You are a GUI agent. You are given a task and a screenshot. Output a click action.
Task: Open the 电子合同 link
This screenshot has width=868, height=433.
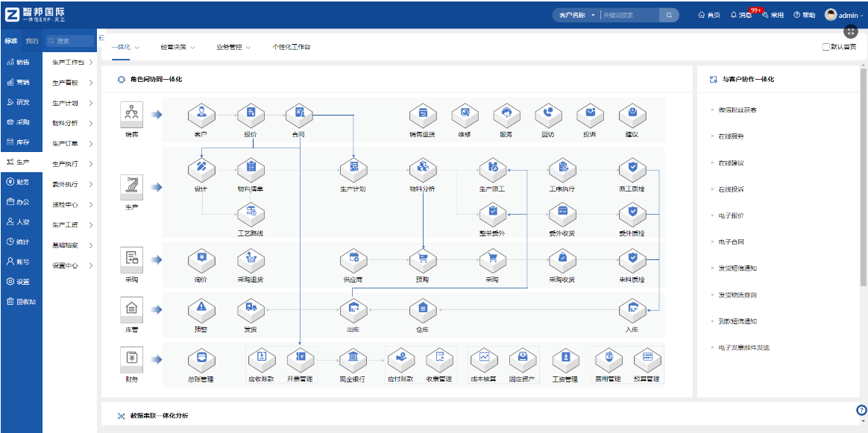(731, 241)
